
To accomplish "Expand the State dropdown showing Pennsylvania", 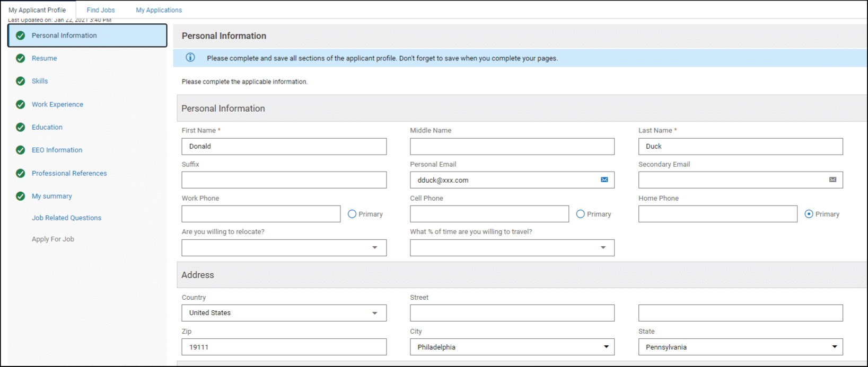I will [x=740, y=347].
